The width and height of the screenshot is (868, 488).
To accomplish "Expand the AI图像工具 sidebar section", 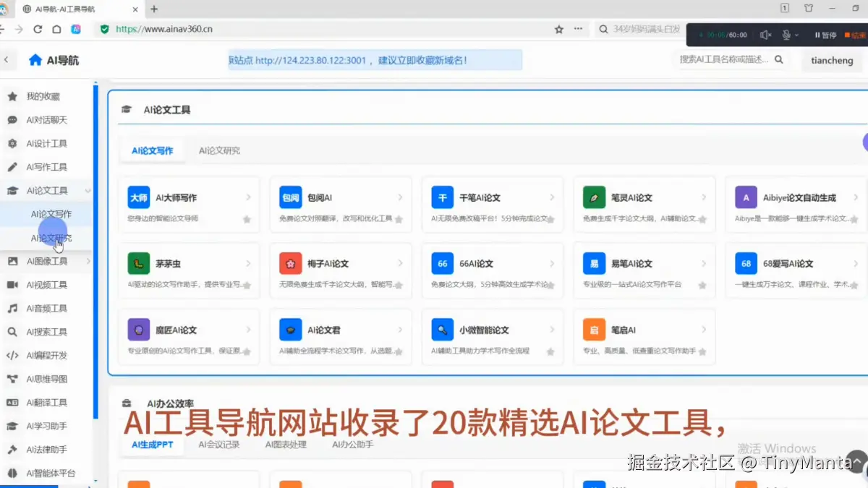I will (x=88, y=261).
